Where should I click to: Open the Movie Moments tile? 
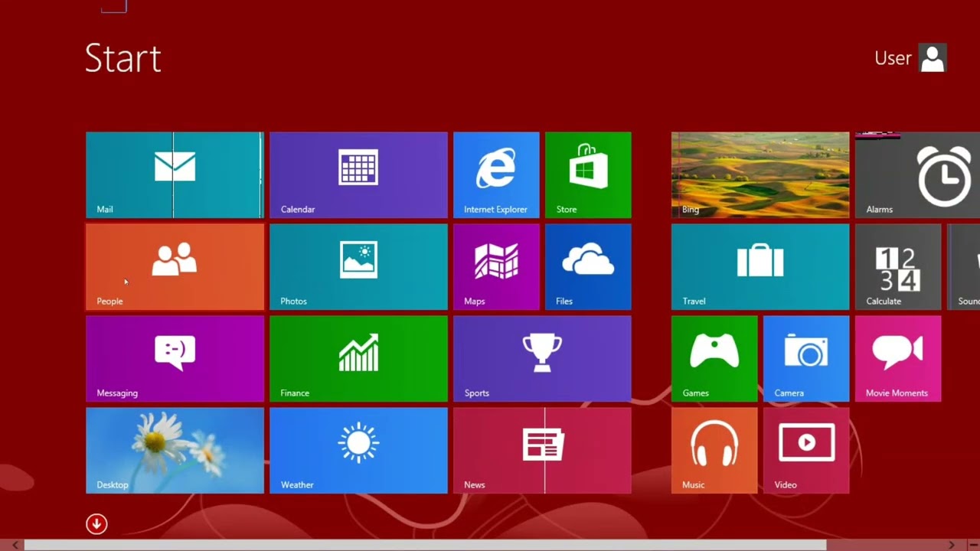[898, 359]
